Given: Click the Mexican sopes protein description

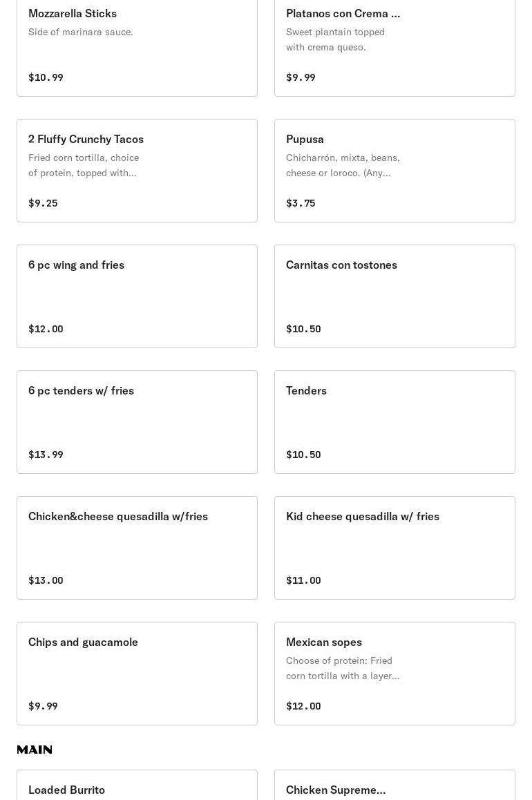Looking at the screenshot, I should click(343, 668).
